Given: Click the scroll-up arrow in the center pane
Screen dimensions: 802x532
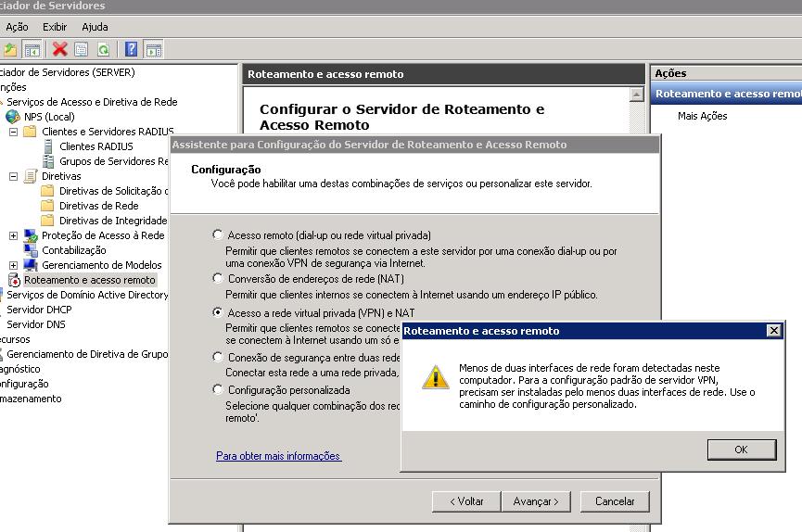Looking at the screenshot, I should coord(636,95).
